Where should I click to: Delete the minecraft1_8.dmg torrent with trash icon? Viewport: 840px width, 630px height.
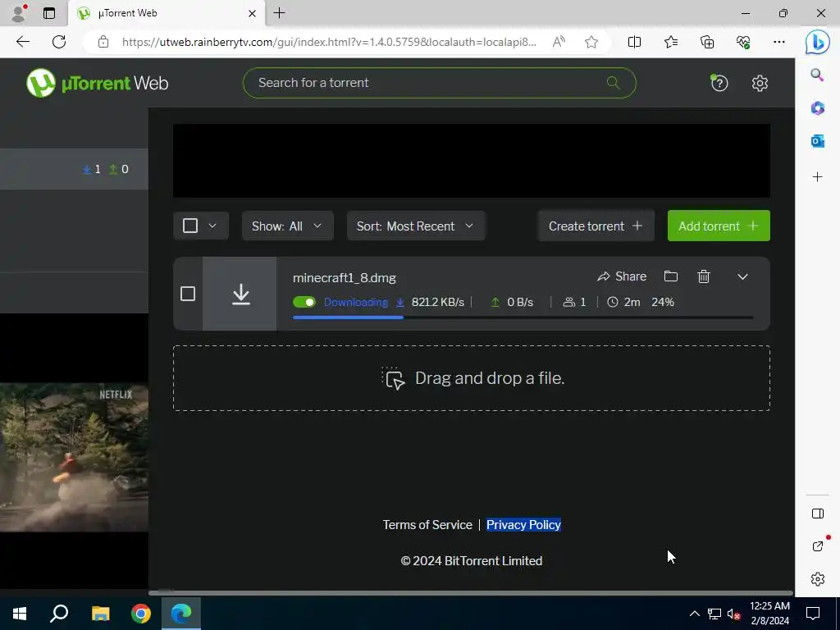[704, 276]
